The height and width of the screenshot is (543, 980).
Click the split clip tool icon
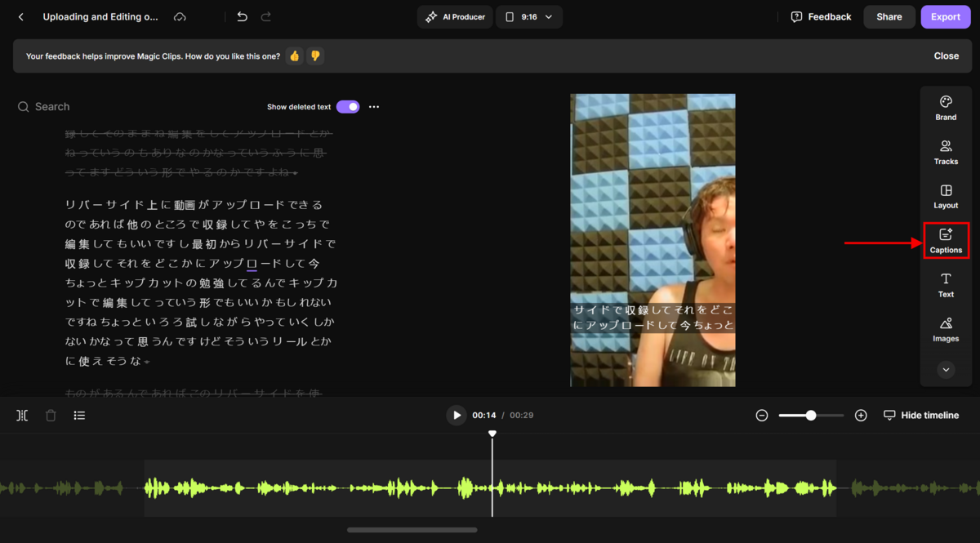(x=22, y=416)
